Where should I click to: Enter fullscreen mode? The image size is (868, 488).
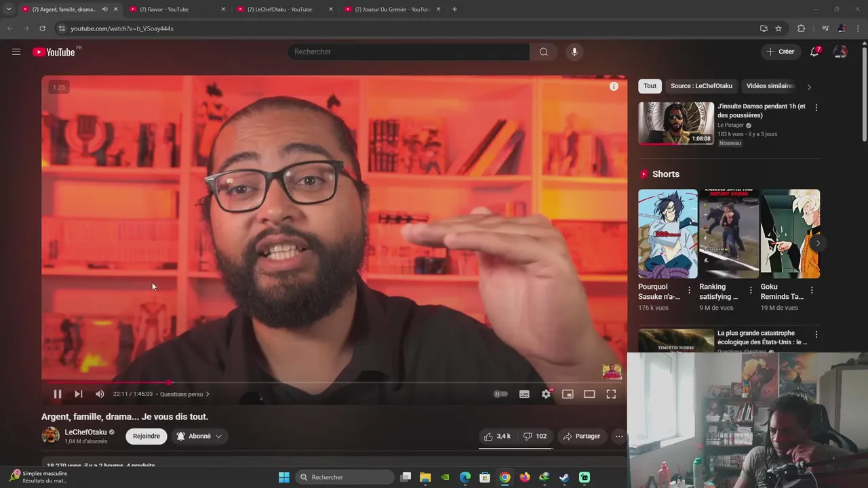tap(611, 394)
